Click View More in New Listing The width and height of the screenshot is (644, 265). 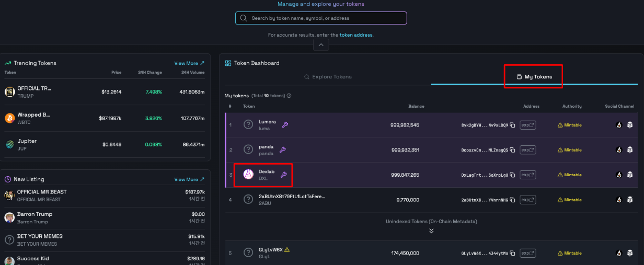pyautogui.click(x=189, y=179)
